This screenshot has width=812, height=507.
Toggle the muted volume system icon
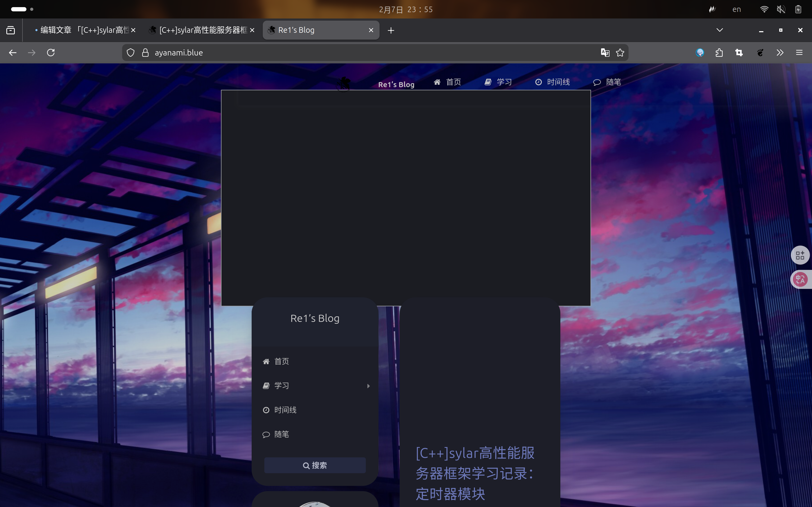(x=781, y=10)
